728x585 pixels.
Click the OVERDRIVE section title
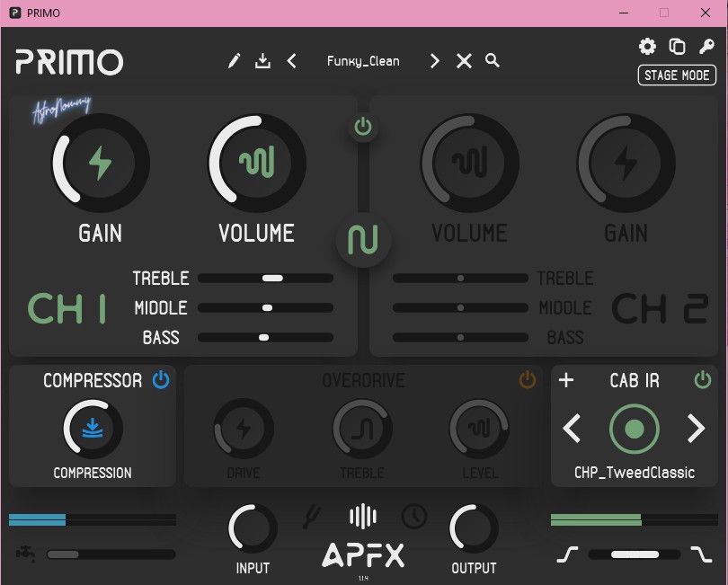pos(363,381)
